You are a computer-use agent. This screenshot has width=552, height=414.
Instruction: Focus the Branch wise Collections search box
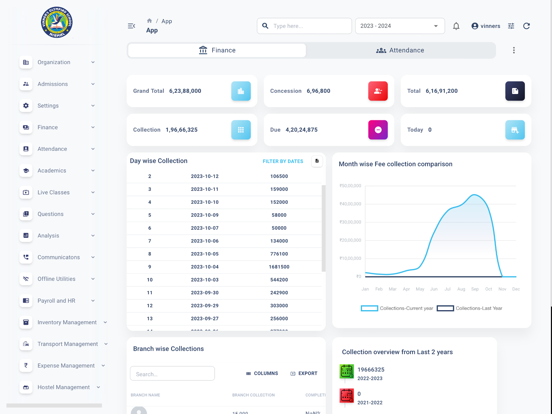pyautogui.click(x=172, y=374)
